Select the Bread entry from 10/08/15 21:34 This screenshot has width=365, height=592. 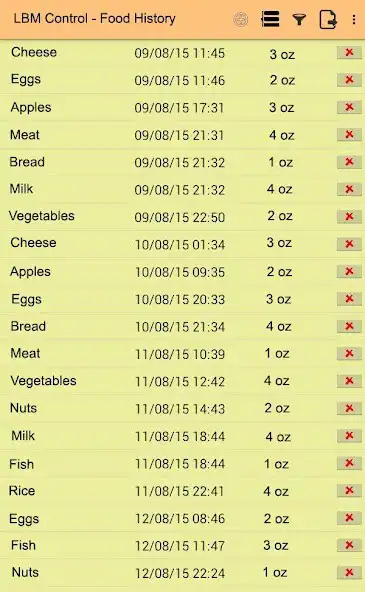(182, 326)
